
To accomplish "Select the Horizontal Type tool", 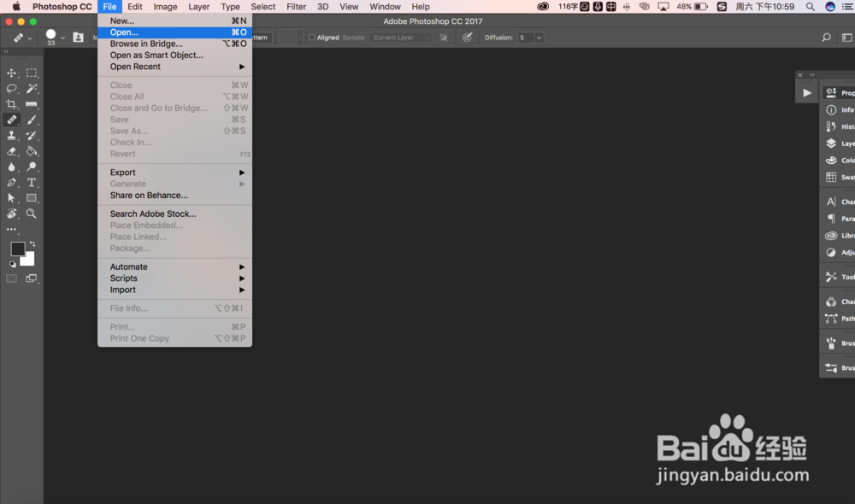I will pos(32,183).
